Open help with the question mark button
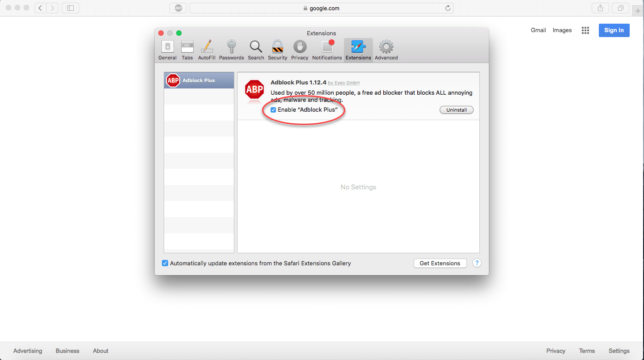Image resolution: width=644 pixels, height=360 pixels. pos(477,263)
